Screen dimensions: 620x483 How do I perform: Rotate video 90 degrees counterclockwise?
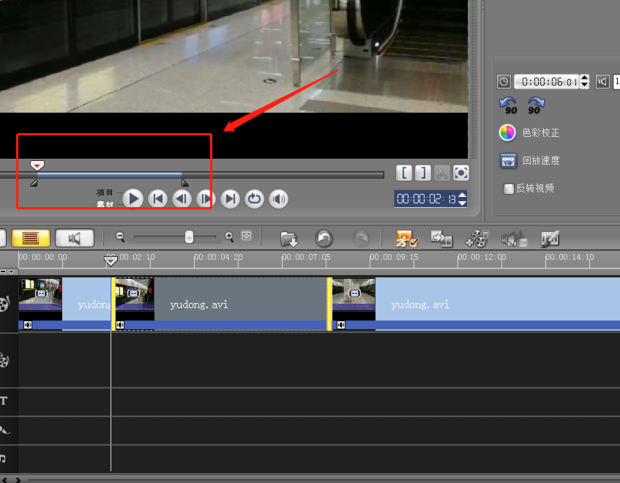pos(508,106)
